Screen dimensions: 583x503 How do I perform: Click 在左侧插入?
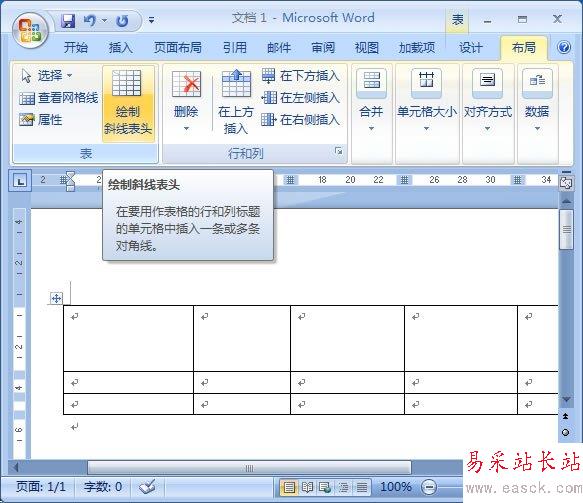[300, 98]
